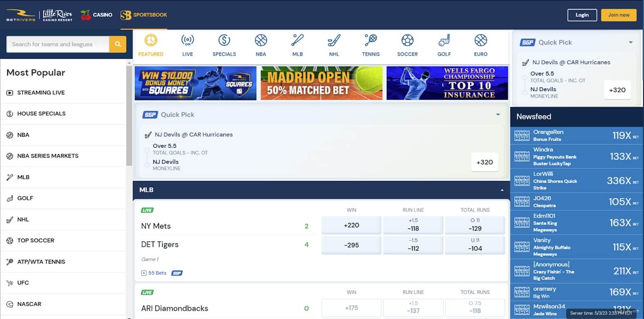Open the Wells Fargo Championship banner
This screenshot has width=644, height=319.
click(447, 83)
